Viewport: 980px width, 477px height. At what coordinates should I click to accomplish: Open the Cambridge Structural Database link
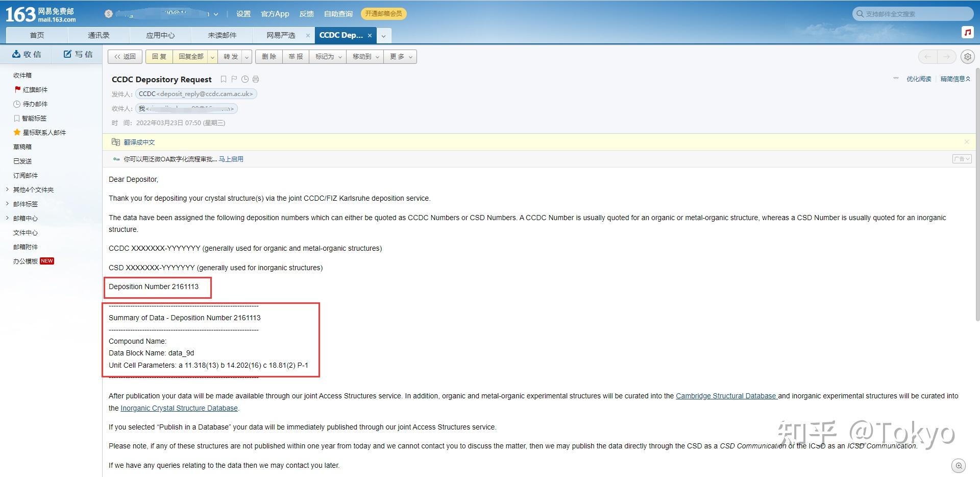click(x=726, y=396)
